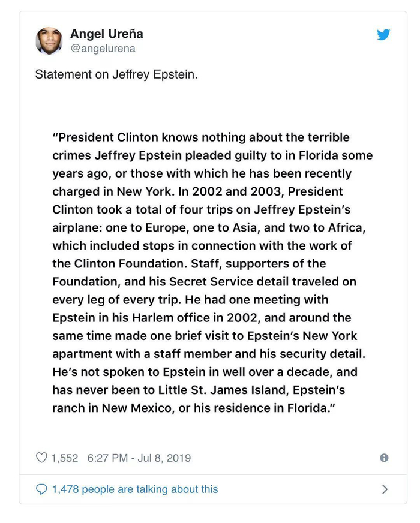Image resolution: width=420 pixels, height=523 pixels.
Task: Click "ranch in New Mexico" in the last line
Action: [x=106, y=408]
